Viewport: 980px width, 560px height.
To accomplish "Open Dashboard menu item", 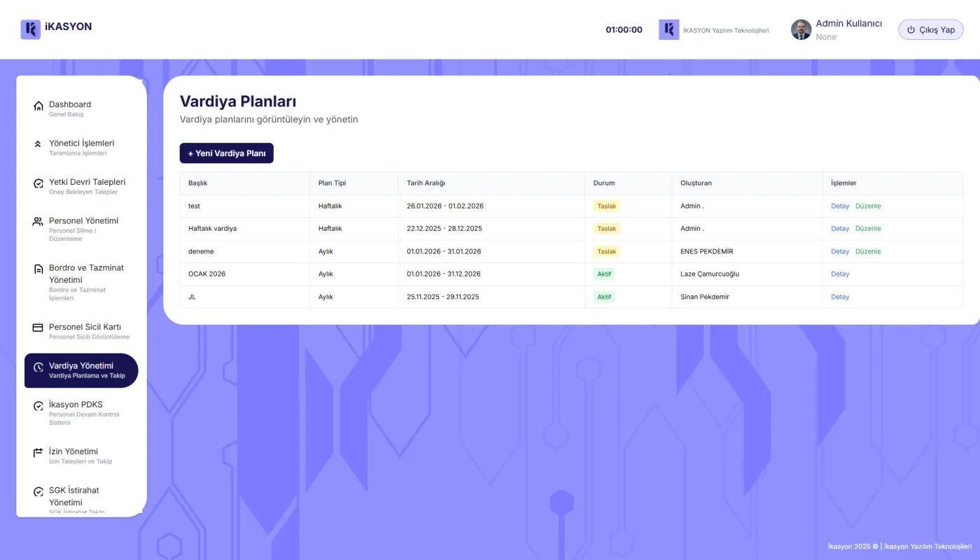I will 81,108.
